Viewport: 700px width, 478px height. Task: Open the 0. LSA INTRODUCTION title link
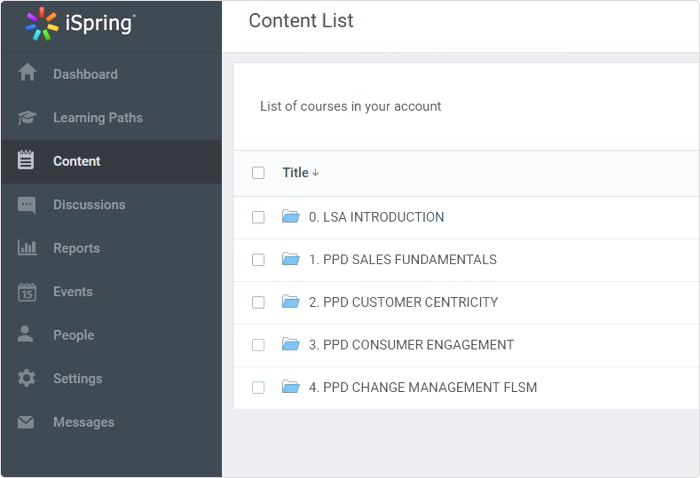coord(376,217)
